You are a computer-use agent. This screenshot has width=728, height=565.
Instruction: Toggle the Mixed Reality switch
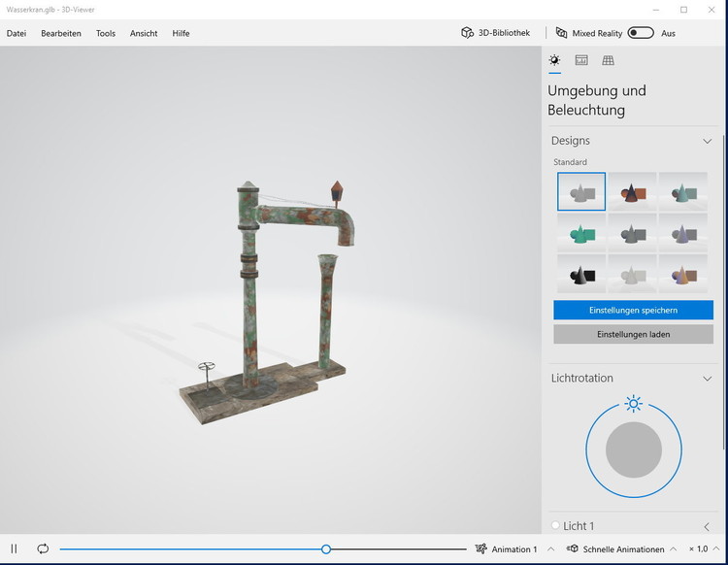pyautogui.click(x=640, y=33)
